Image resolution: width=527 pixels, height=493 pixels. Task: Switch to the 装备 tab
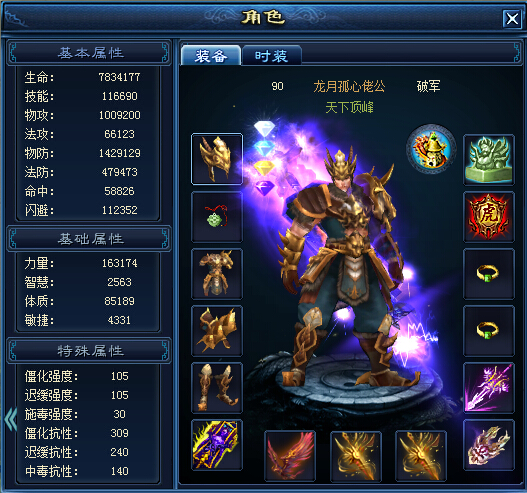tap(211, 56)
